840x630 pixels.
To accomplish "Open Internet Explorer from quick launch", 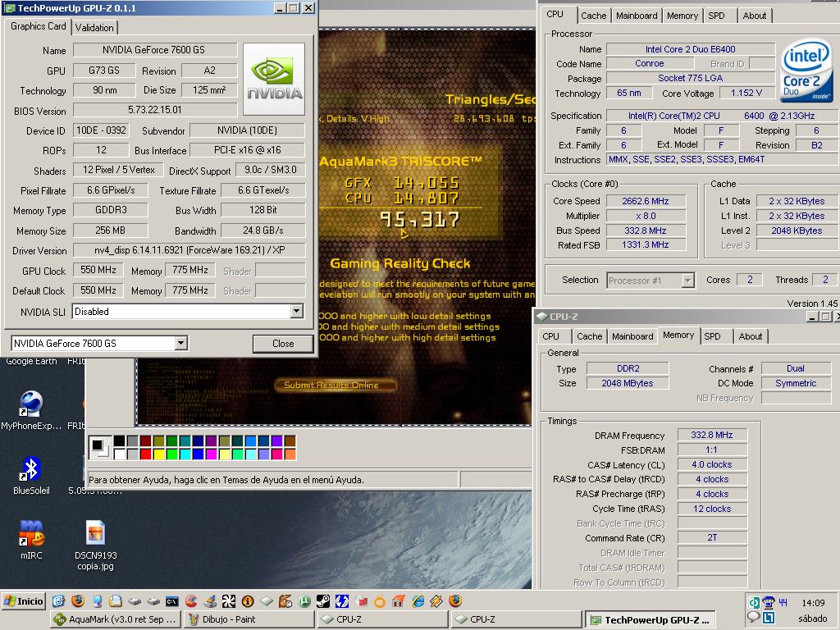I will (418, 601).
